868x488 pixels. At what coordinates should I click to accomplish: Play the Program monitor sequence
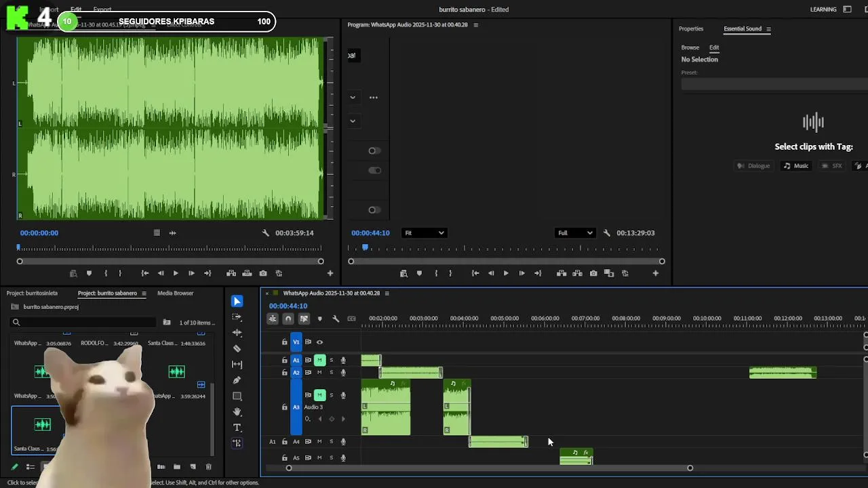[x=506, y=273]
